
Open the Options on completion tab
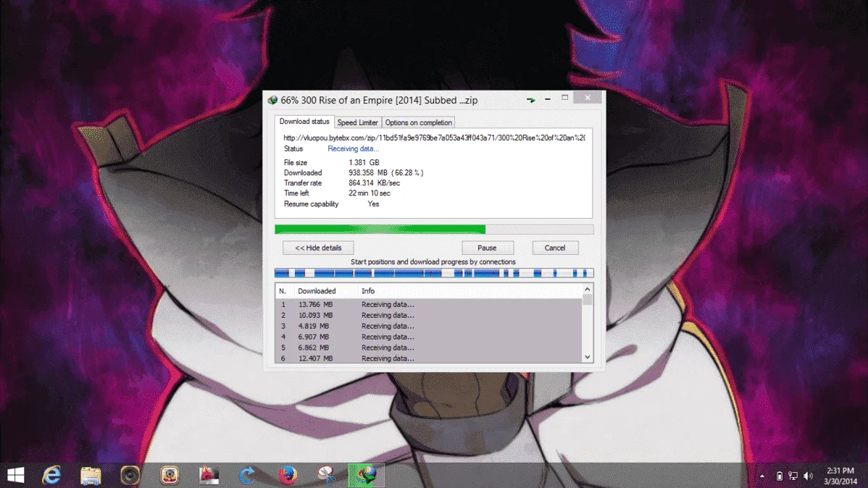pyautogui.click(x=419, y=122)
